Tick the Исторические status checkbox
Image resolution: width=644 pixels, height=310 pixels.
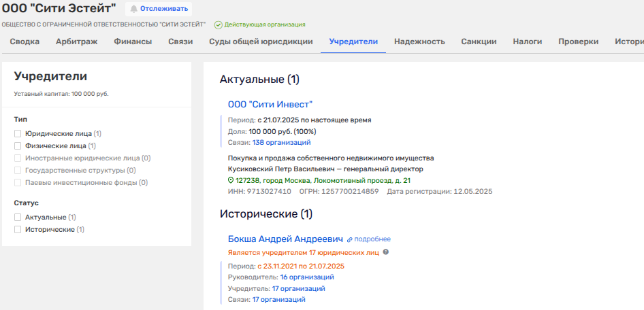point(18,230)
